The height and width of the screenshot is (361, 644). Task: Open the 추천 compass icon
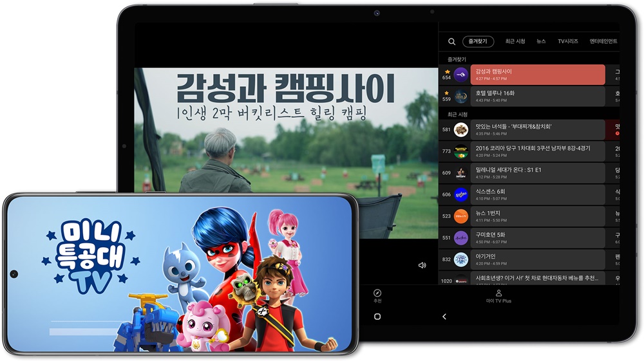[x=377, y=293]
